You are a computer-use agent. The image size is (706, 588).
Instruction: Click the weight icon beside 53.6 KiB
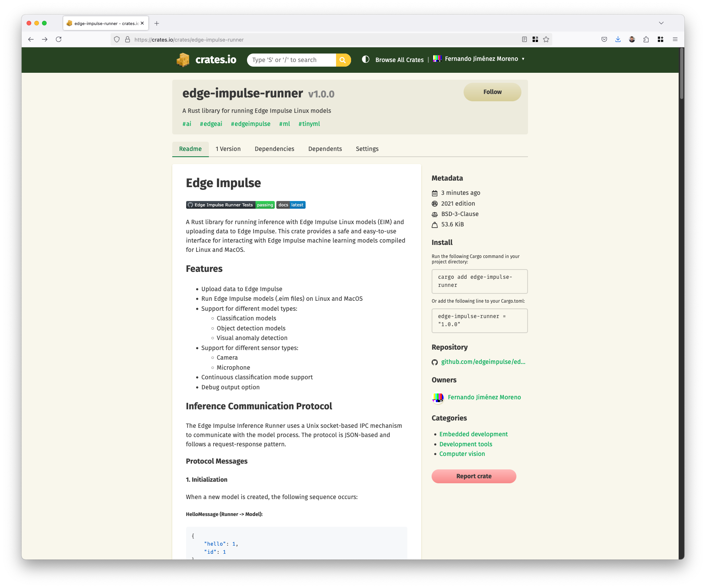pos(435,224)
